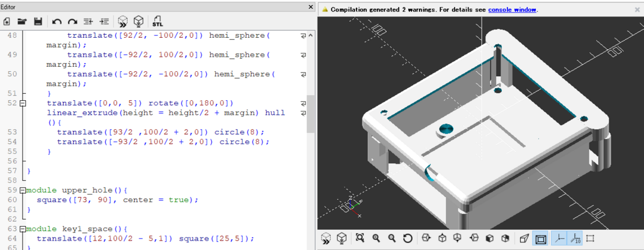Collapse the key1_space module at line 63
This screenshot has width=644, height=250.
(x=23, y=229)
